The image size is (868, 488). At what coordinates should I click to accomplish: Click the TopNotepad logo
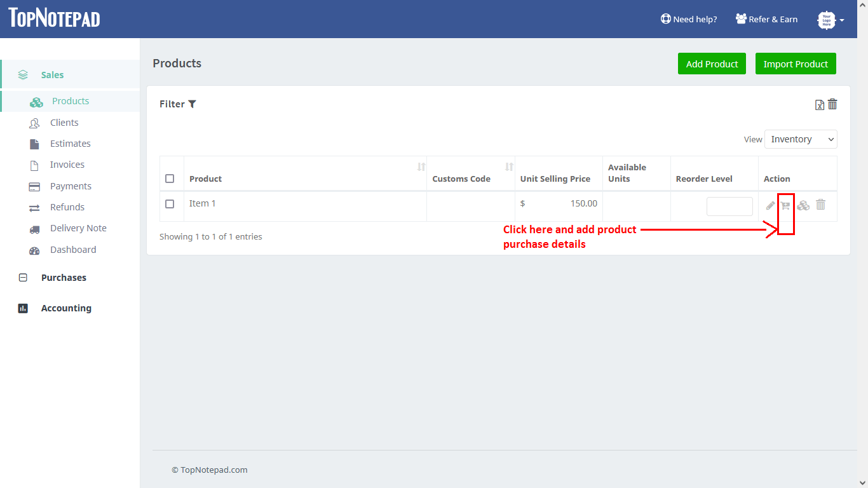(x=54, y=18)
